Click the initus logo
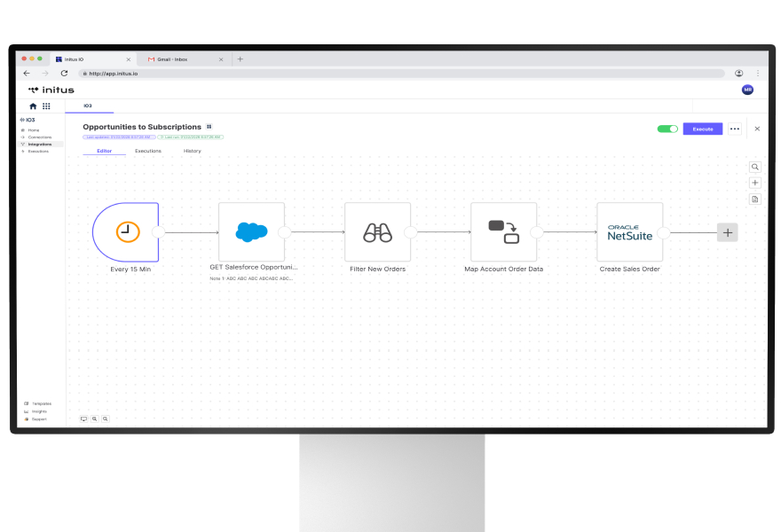The width and height of the screenshot is (781, 532). tap(51, 90)
